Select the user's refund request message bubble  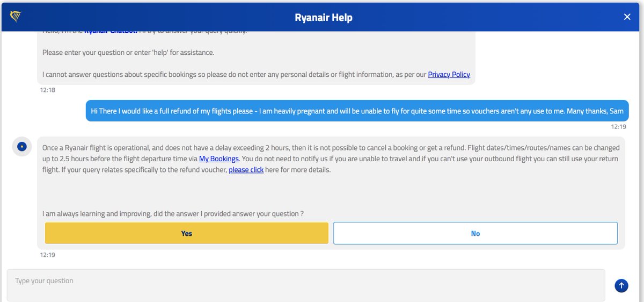(357, 111)
